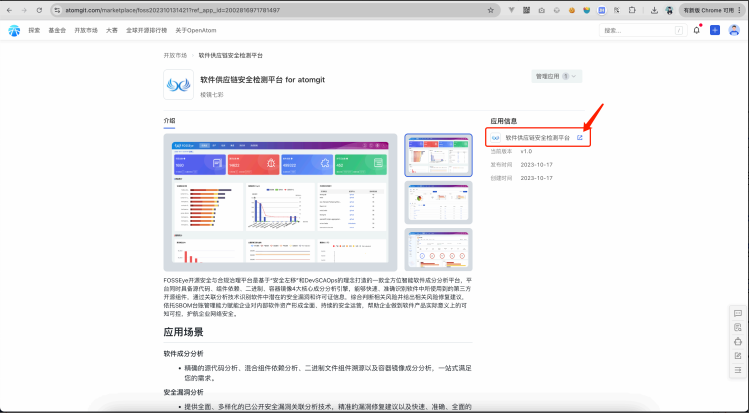Click the multicolor shield extension icon
Viewport: 749px width, 413px height.
coord(587,10)
